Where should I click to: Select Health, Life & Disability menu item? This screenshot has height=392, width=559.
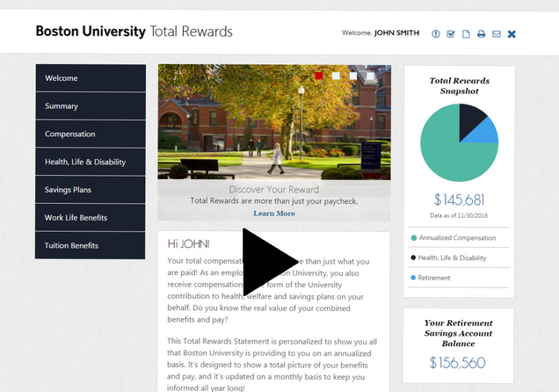click(91, 162)
